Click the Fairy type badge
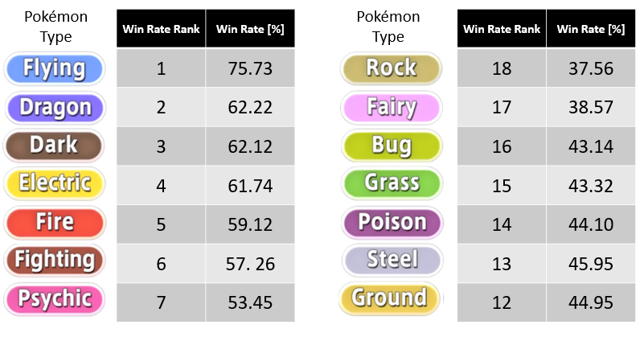 (392, 107)
